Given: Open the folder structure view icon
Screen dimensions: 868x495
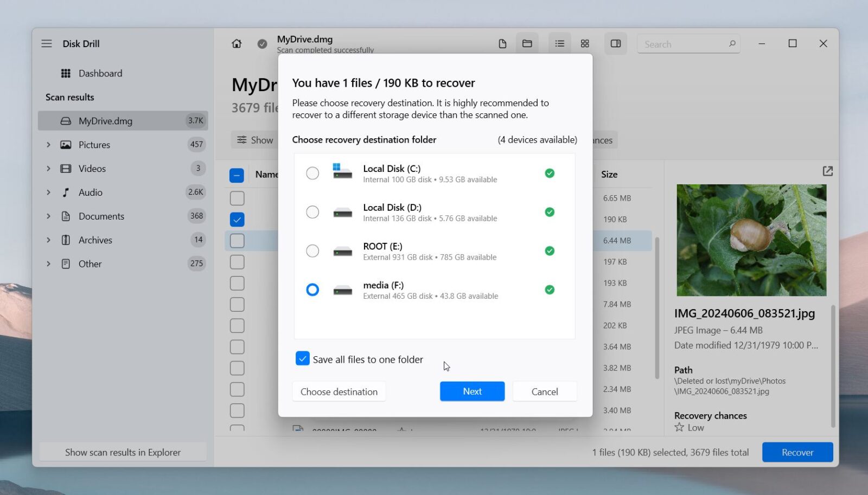Looking at the screenshot, I should pos(527,43).
